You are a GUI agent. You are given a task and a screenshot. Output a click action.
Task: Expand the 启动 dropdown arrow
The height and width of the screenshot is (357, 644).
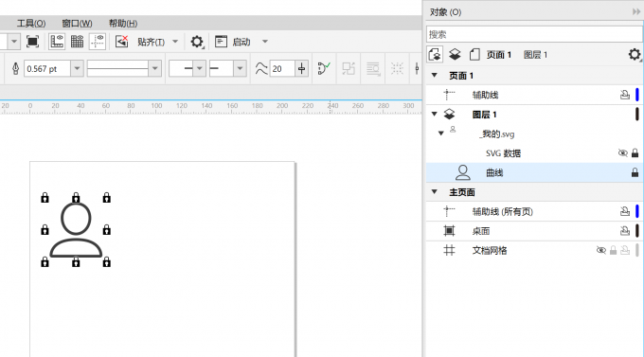pyautogui.click(x=265, y=42)
